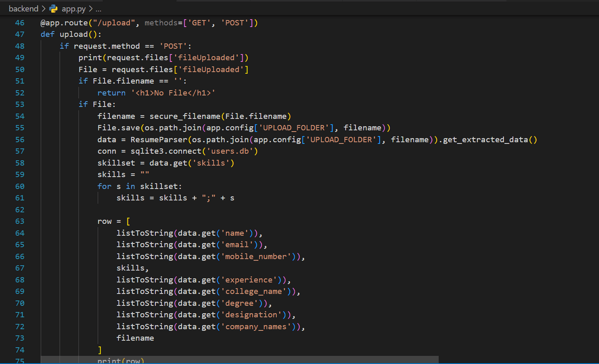
Task: Click the "/upload" route string
Action: click(x=114, y=23)
